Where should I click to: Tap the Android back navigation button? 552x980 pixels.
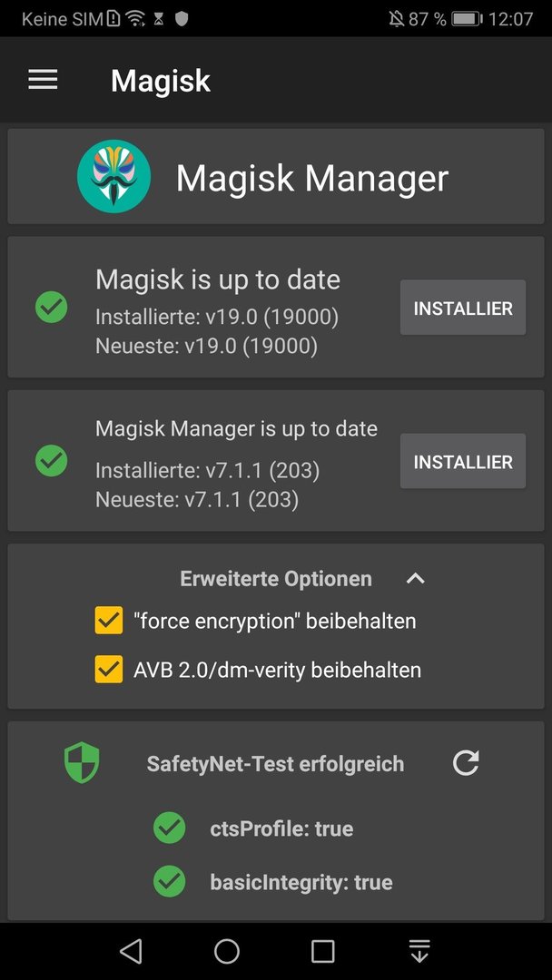131,951
